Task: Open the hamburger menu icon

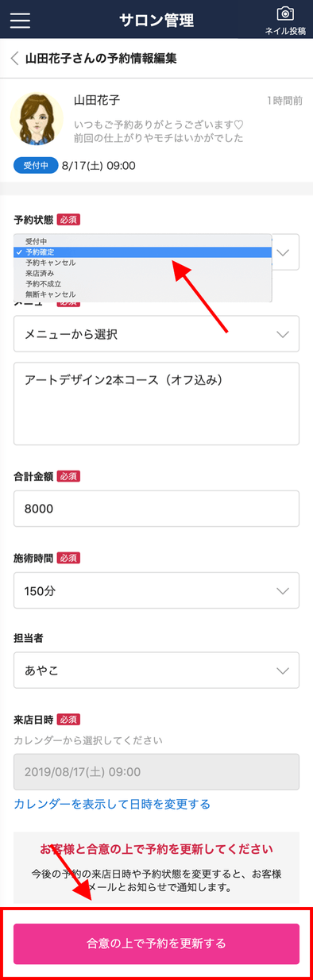Action: point(20,21)
